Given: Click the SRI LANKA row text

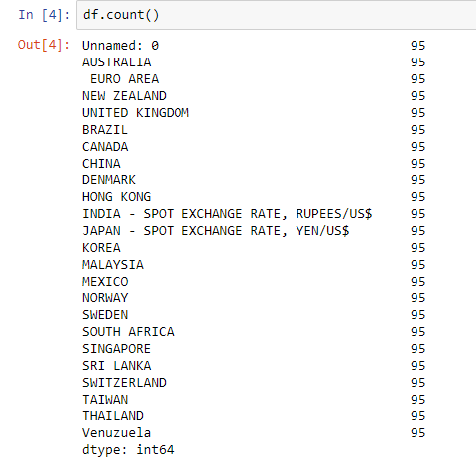Looking at the screenshot, I should point(117,366).
